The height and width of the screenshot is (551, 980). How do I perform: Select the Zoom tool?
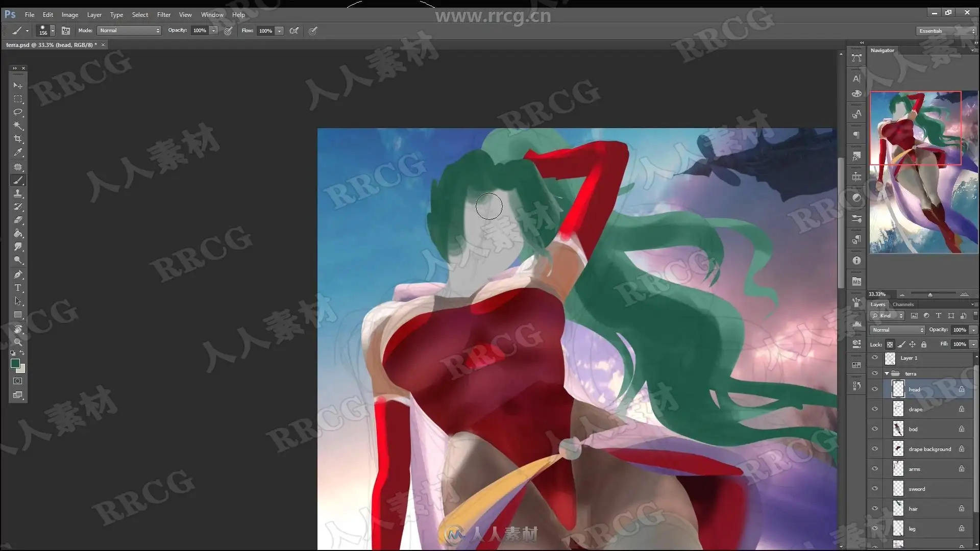(x=18, y=342)
